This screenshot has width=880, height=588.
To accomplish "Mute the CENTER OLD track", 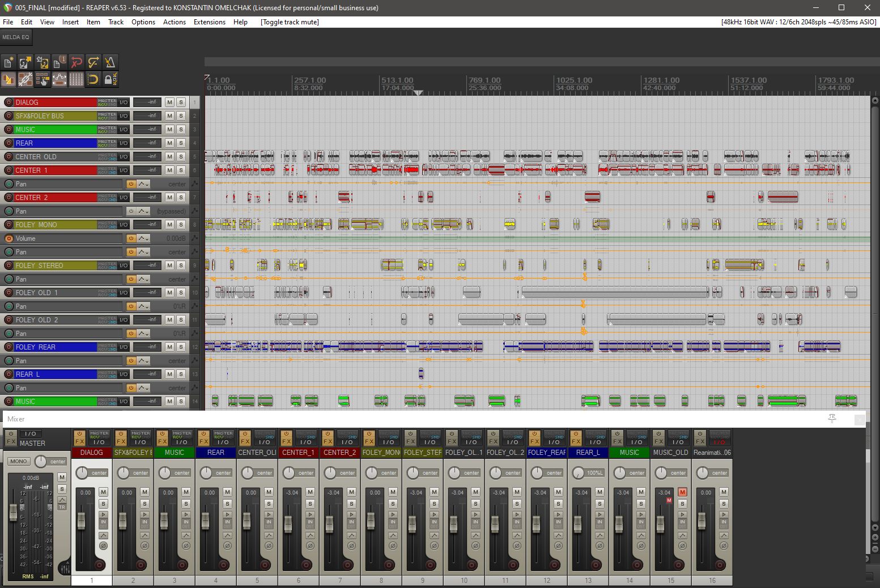I will 169,157.
